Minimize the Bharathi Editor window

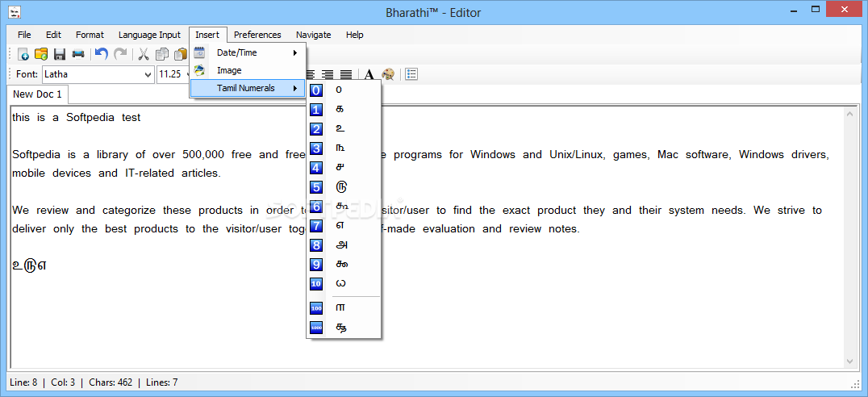[x=792, y=9]
